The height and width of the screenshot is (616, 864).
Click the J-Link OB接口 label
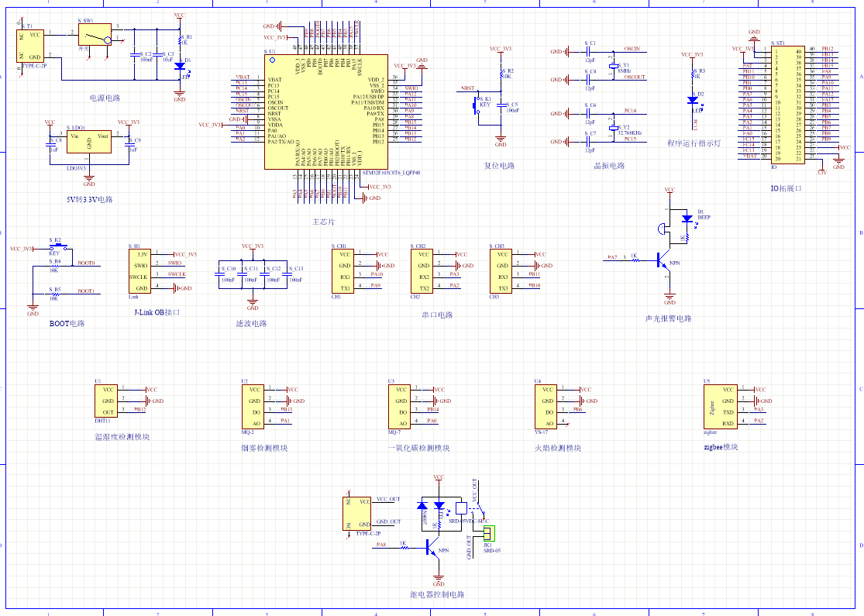157,311
